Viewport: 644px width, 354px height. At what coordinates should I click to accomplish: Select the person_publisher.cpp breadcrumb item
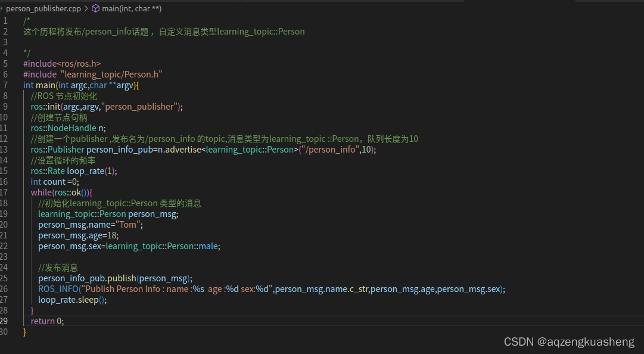(45, 8)
